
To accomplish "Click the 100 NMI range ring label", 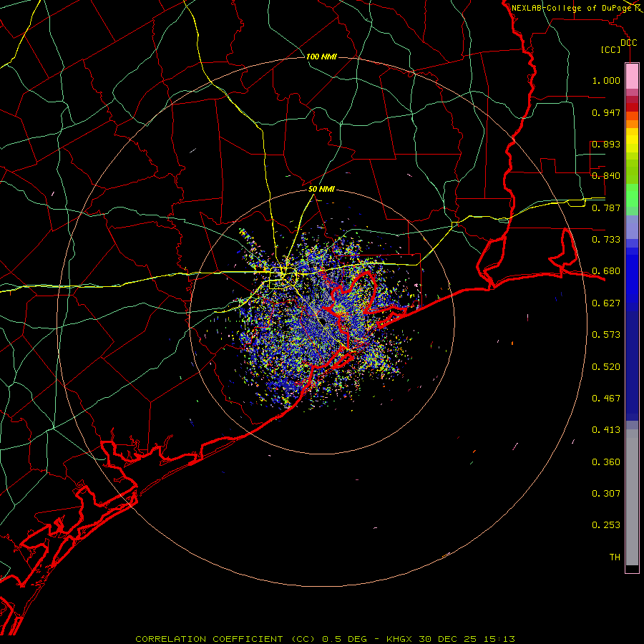I will pos(321,57).
